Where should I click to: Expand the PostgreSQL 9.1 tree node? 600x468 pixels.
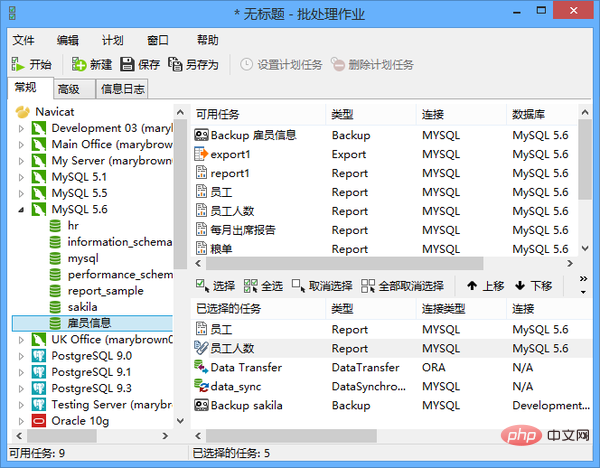pyautogui.click(x=21, y=372)
